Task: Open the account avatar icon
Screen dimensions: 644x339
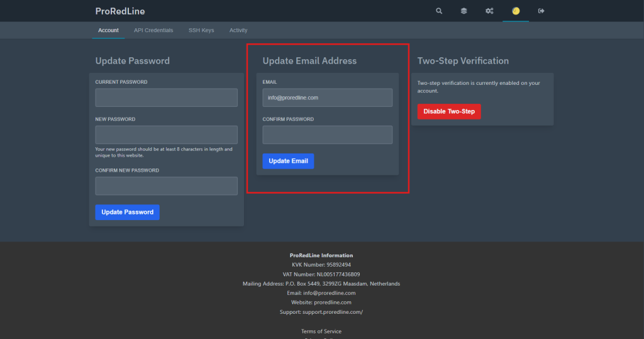Action: (516, 11)
